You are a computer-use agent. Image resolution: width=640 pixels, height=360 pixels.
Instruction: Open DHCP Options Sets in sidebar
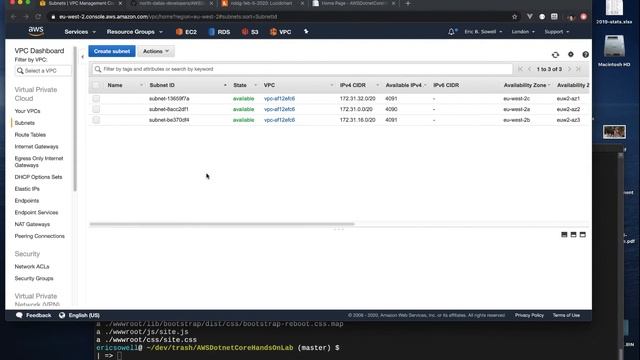click(x=38, y=177)
